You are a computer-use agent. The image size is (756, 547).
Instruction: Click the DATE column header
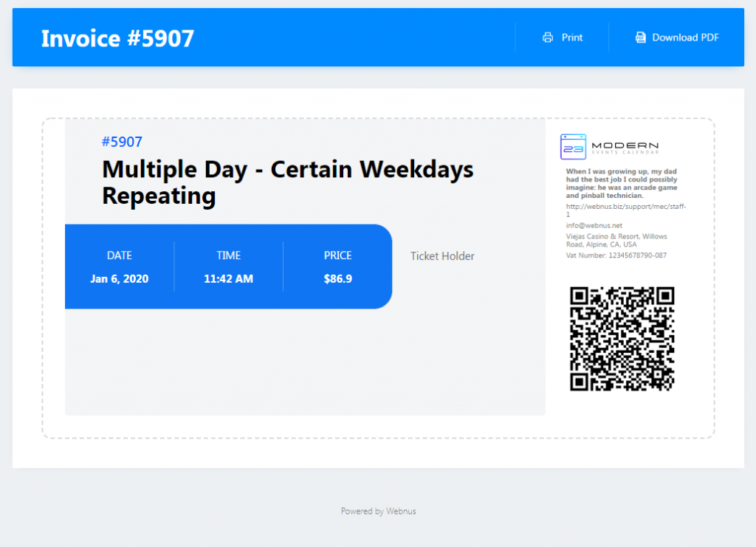pos(120,255)
